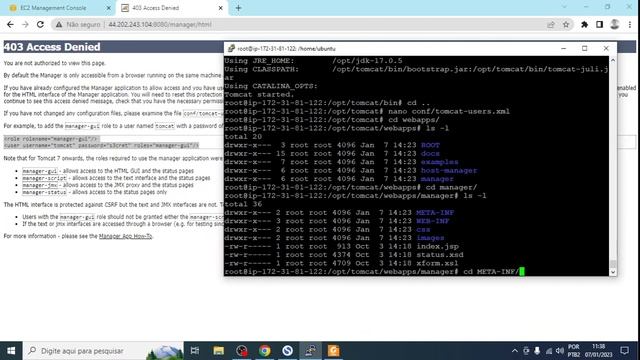Click the 'host-manager' directory name in terminal

click(x=449, y=171)
